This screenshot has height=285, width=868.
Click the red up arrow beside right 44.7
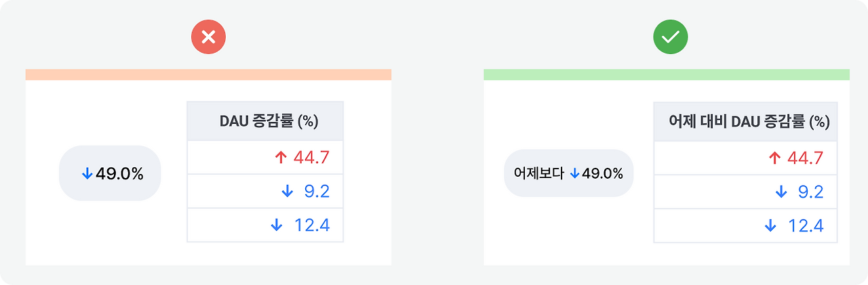(775, 158)
